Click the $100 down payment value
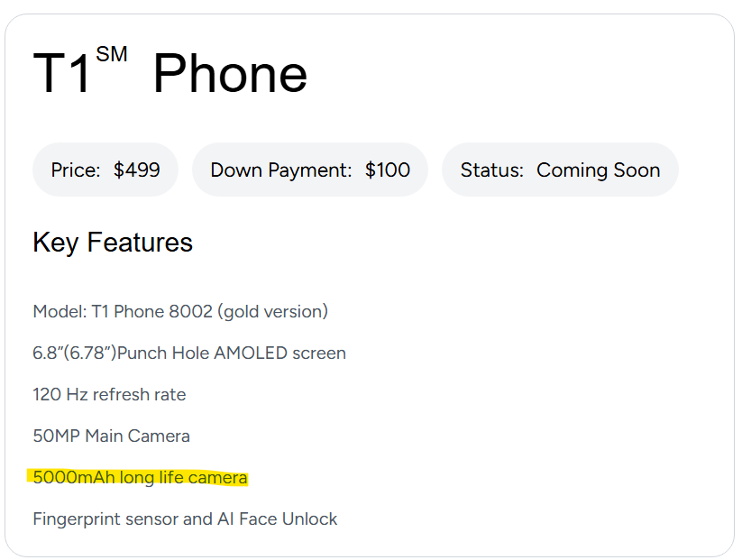 [x=387, y=170]
